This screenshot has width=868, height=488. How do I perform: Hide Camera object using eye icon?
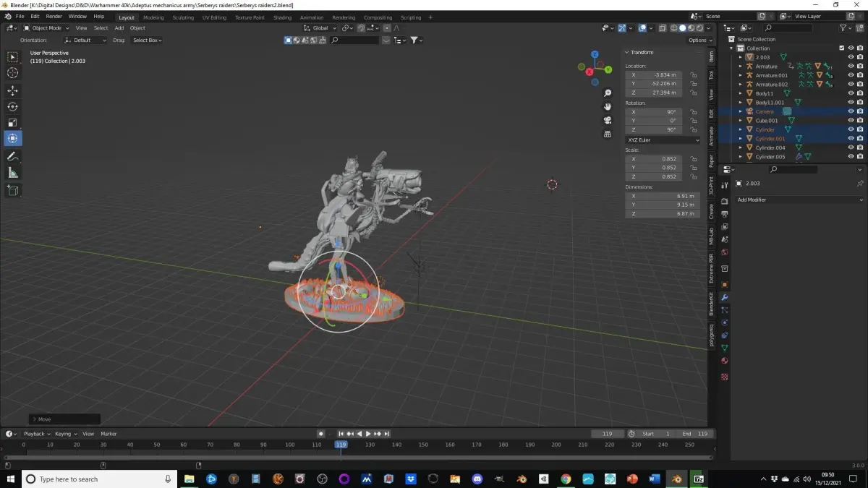point(851,111)
